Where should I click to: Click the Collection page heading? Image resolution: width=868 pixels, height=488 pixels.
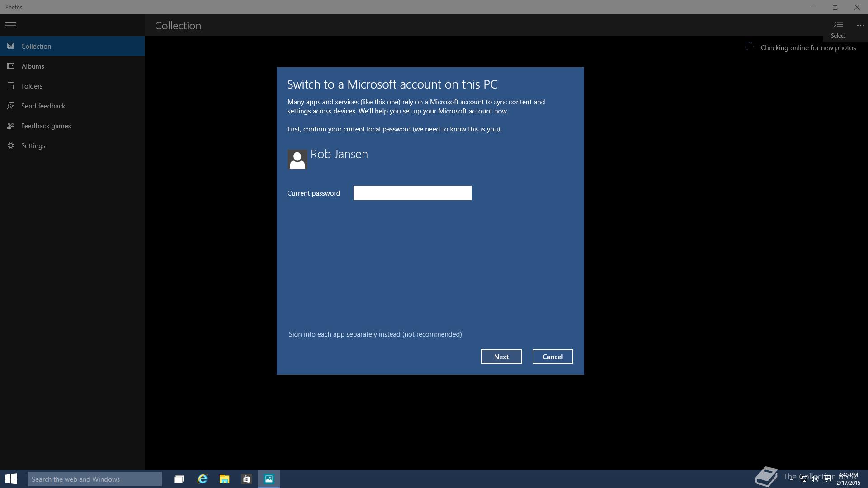coord(178,26)
